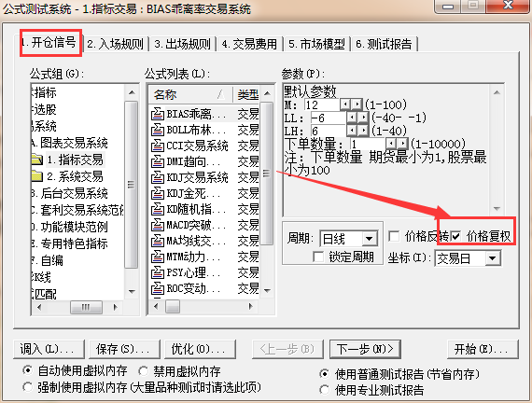Viewport: 532px width, 403px height.
Task: Click the MACD突破 formula icon
Action: click(158, 225)
